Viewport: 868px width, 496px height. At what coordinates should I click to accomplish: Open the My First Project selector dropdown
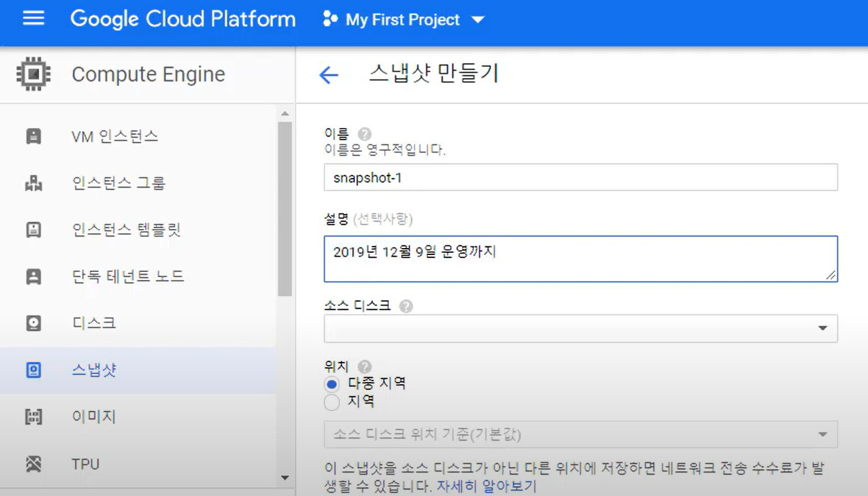pyautogui.click(x=403, y=19)
